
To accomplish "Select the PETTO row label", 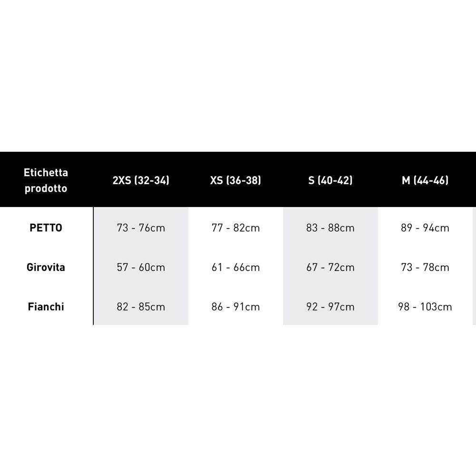I will click(x=46, y=228).
